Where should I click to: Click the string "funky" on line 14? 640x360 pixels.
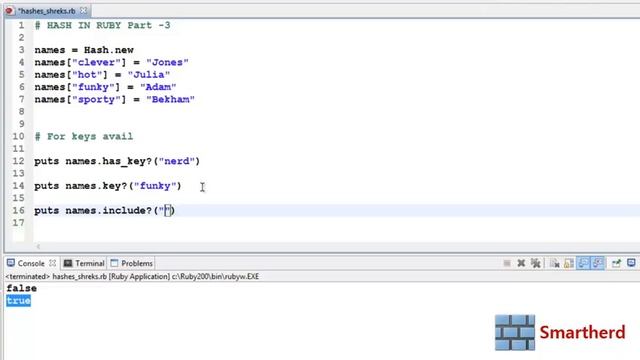coord(155,186)
